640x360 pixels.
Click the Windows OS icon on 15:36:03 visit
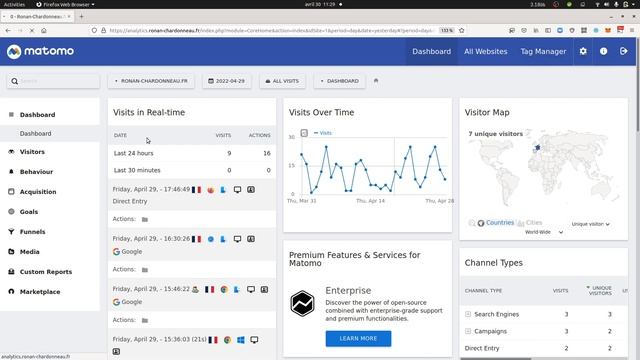coord(241,340)
